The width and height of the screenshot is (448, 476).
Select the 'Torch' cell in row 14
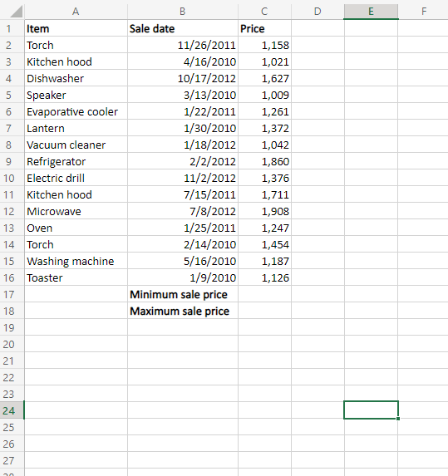point(76,244)
